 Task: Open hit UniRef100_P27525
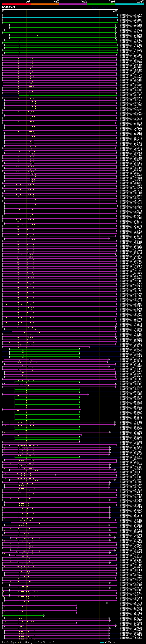coord(131,628)
